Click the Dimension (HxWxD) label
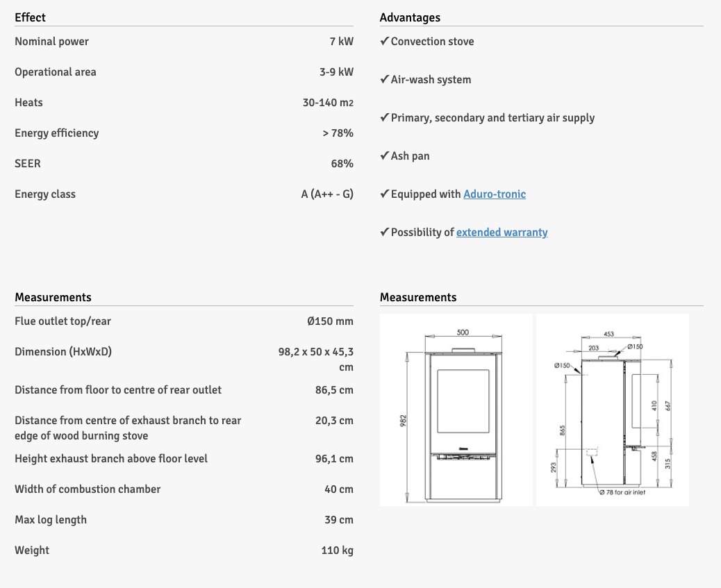 click(x=63, y=352)
